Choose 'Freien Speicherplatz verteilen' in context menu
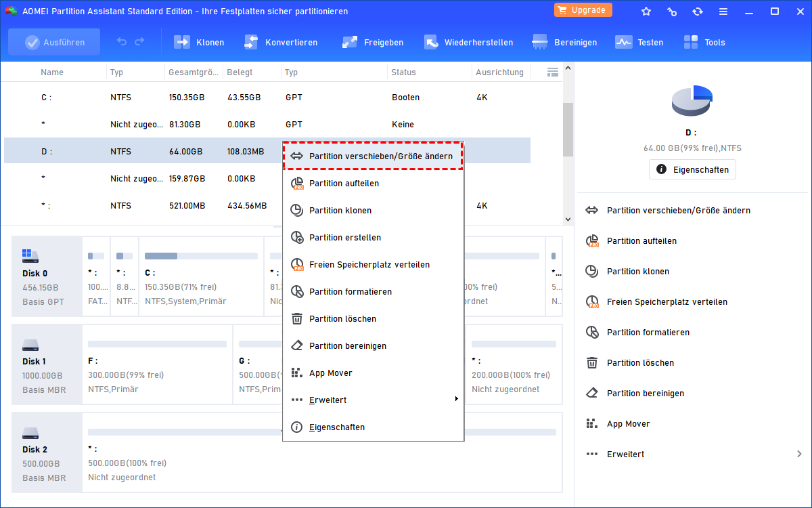 [x=373, y=264]
